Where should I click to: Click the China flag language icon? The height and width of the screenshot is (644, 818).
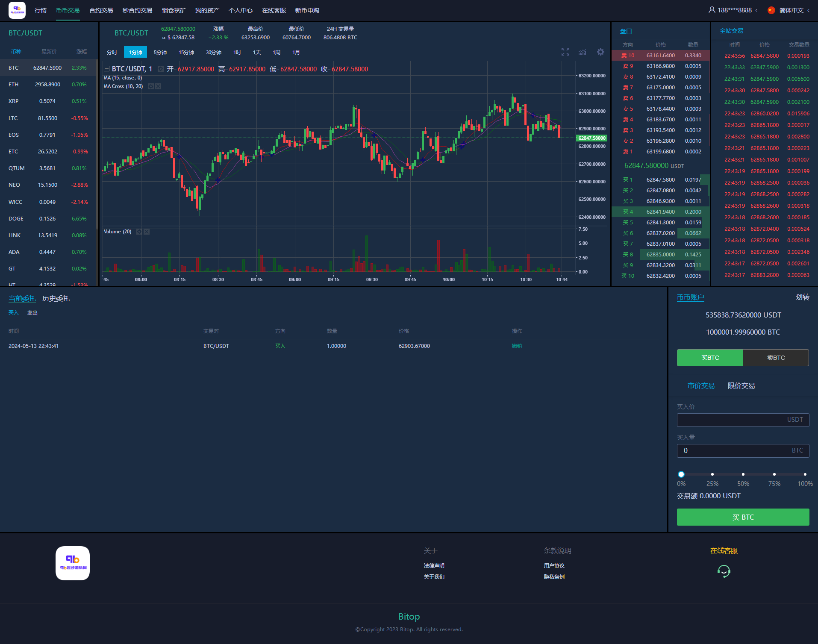coord(771,10)
